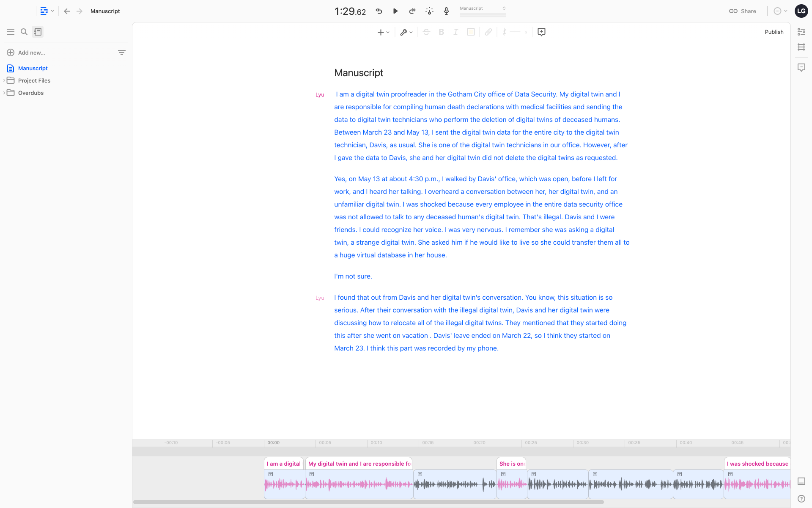The width and height of the screenshot is (812, 508).
Task: Click the jump forward arrow
Action: click(412, 11)
